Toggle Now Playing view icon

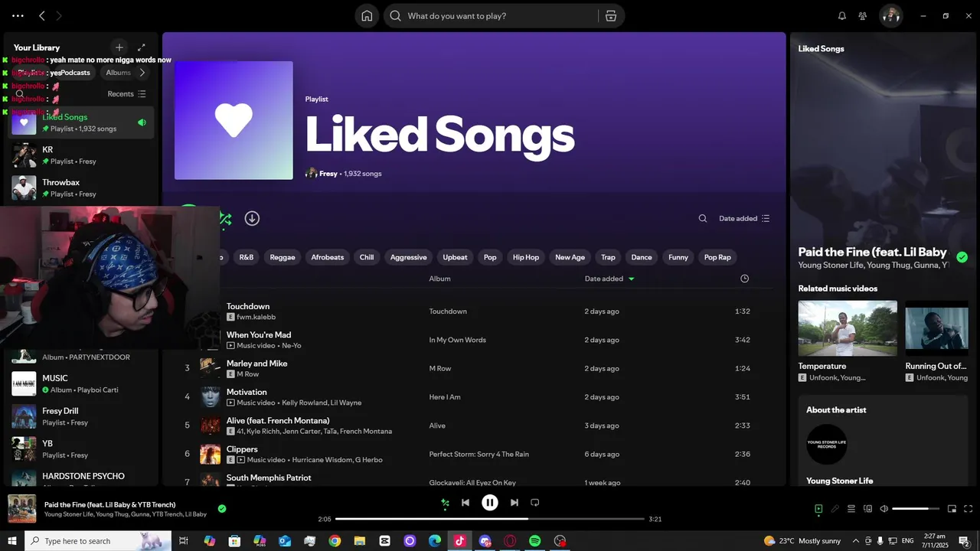point(818,509)
